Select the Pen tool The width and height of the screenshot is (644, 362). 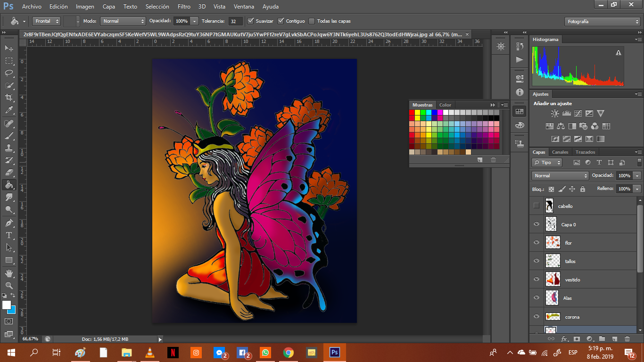pyautogui.click(x=9, y=222)
